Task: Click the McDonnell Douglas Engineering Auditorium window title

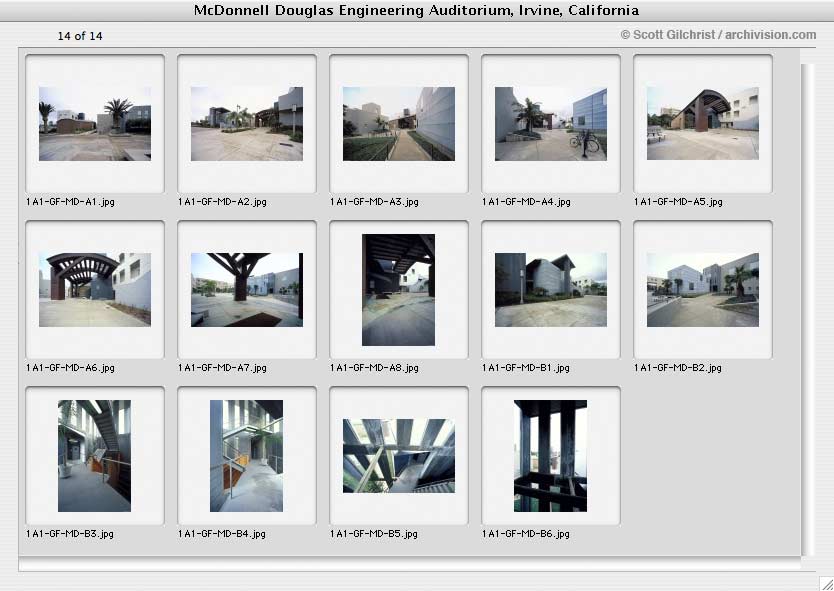Action: [416, 11]
